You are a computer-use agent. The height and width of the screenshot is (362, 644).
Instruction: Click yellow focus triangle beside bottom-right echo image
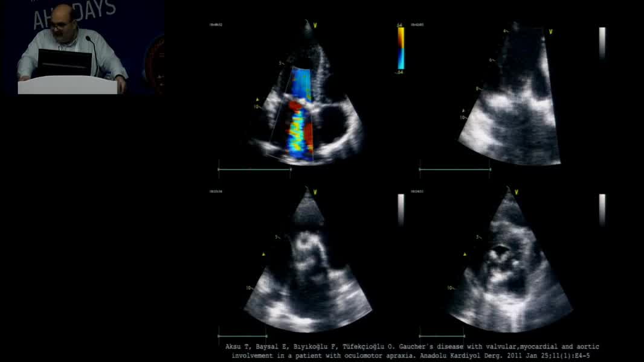click(464, 255)
